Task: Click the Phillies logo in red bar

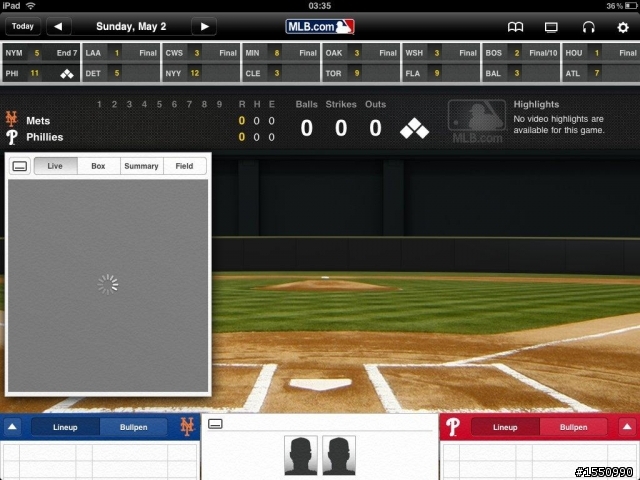Action: point(453,427)
